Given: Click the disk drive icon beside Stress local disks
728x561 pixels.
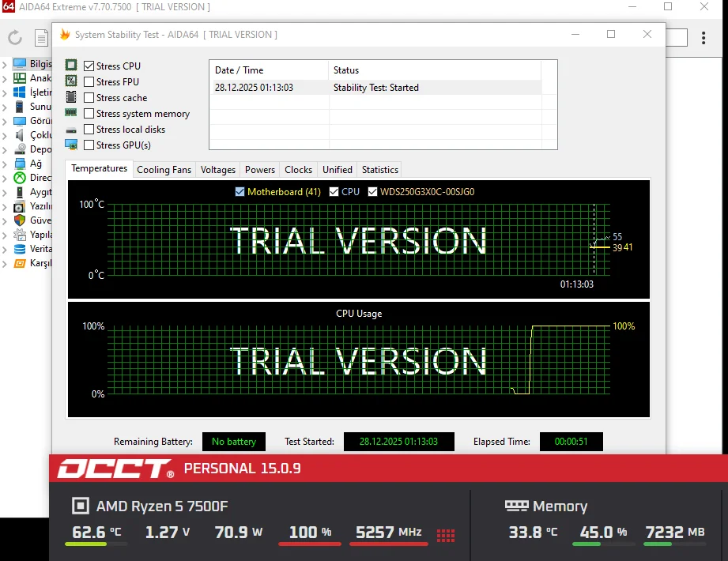Looking at the screenshot, I should click(x=71, y=130).
